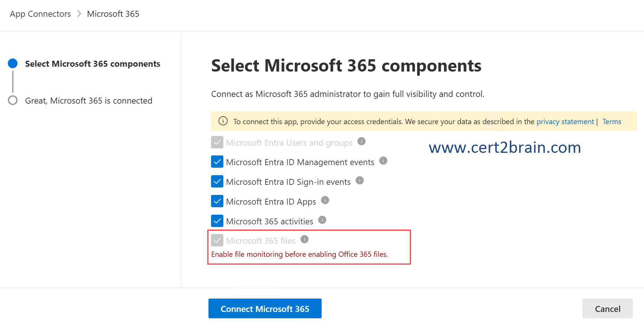Open the Terms link
Screen dimensions: 644x325
612,122
